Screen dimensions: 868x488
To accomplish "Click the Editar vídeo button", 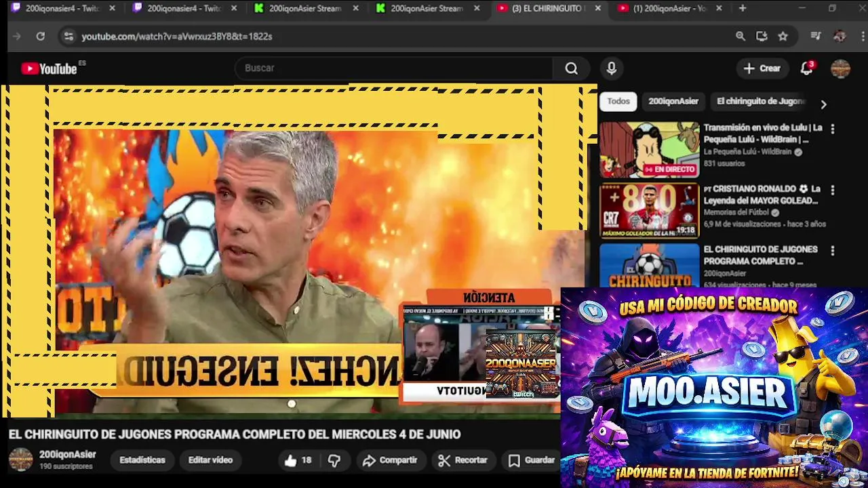I will [x=210, y=460].
